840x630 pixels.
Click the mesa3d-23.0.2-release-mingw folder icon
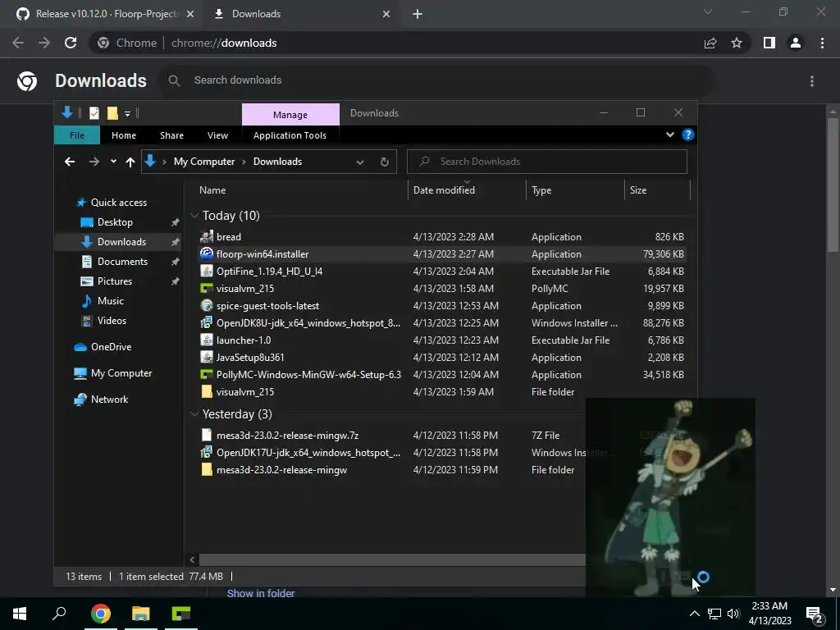click(x=206, y=469)
